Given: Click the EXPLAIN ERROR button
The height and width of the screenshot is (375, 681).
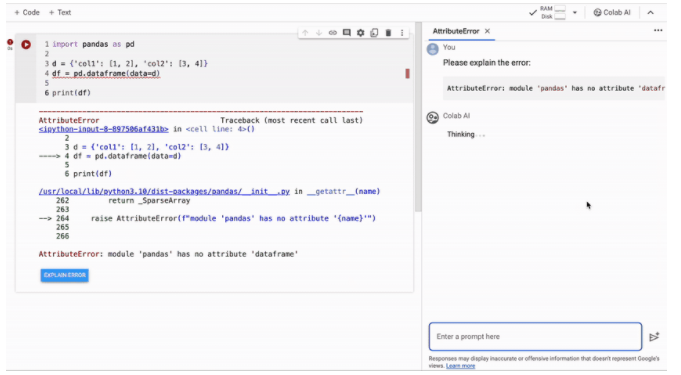Looking at the screenshot, I should [65, 275].
